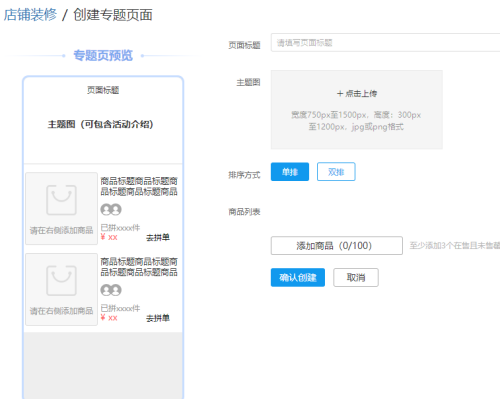Click the first ¥ xx price text
The height and width of the screenshot is (399, 500).
[109, 237]
